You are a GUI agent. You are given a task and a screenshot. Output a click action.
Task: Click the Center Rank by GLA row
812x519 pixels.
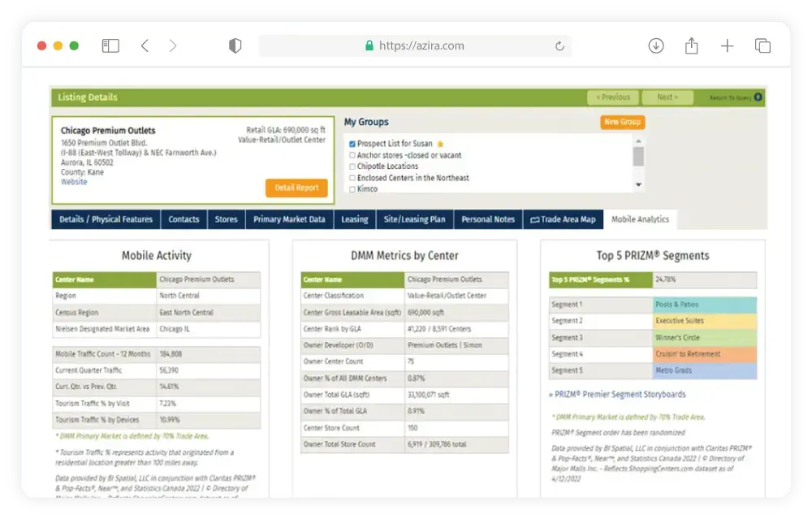click(x=404, y=329)
